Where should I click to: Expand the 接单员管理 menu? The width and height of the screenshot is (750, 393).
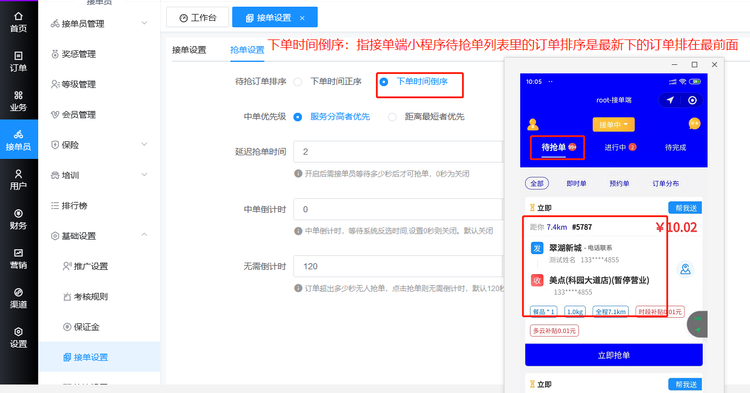coord(99,23)
